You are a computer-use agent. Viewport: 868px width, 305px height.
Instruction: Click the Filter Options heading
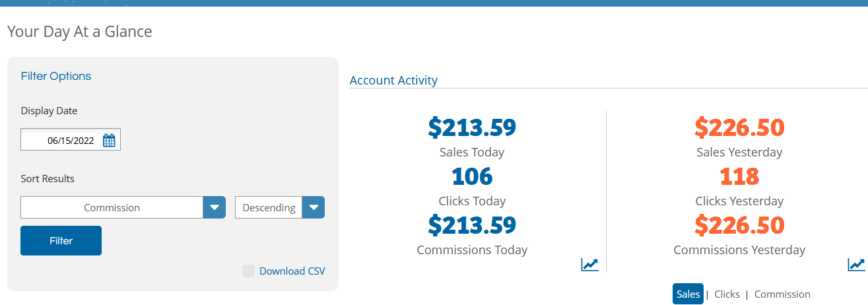[56, 76]
